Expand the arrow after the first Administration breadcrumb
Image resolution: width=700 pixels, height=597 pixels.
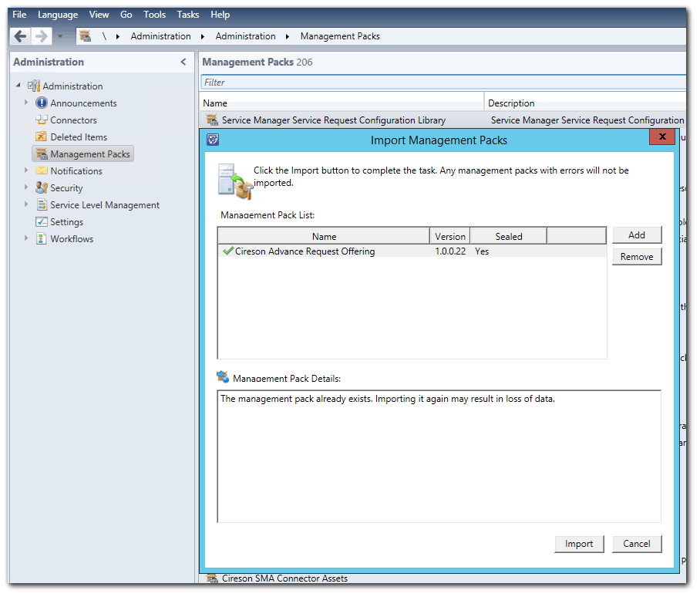tap(203, 36)
